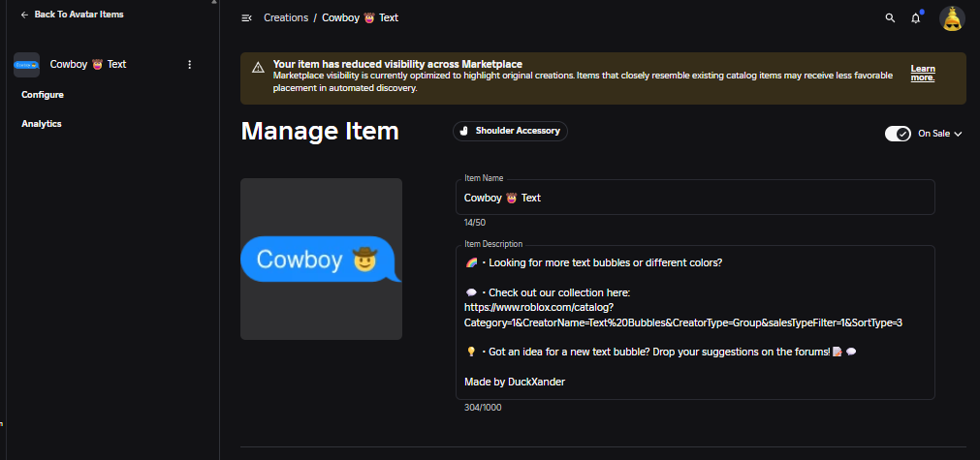Toggle the On Sale switch

click(x=898, y=134)
